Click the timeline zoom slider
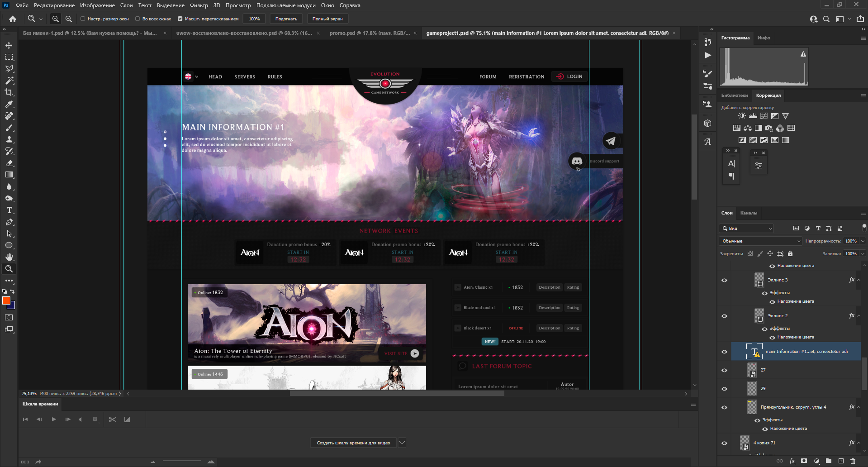Viewport: 868px width, 467px height. click(x=182, y=462)
